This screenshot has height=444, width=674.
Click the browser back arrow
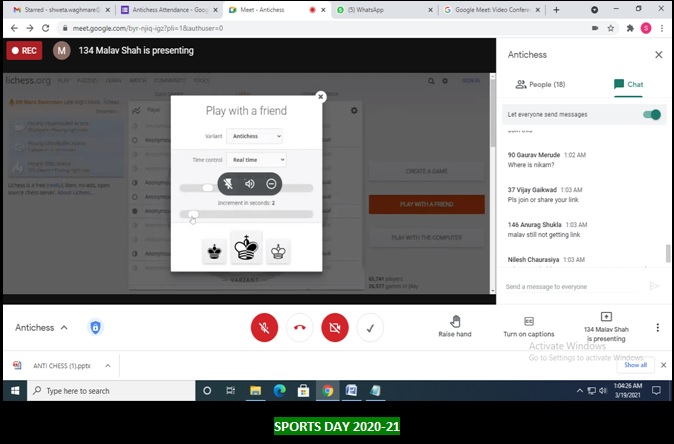14,28
